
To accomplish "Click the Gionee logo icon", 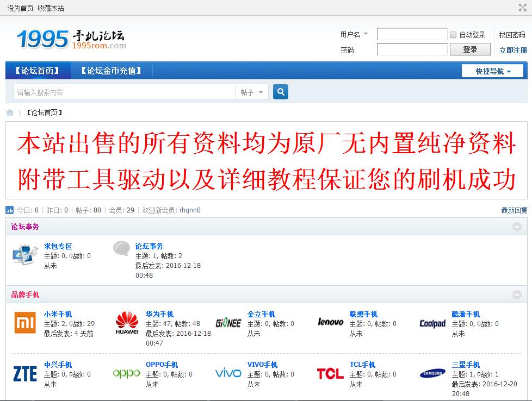I will click(228, 323).
